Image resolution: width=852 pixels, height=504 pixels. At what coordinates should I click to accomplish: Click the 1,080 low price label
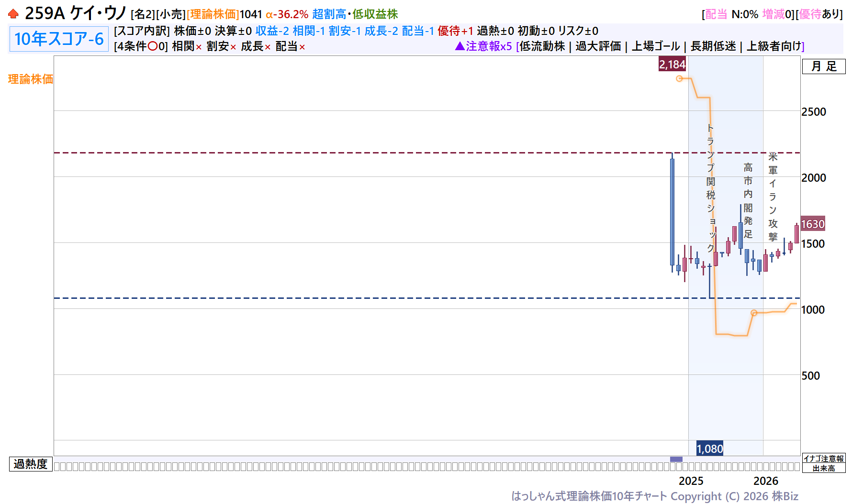[710, 449]
